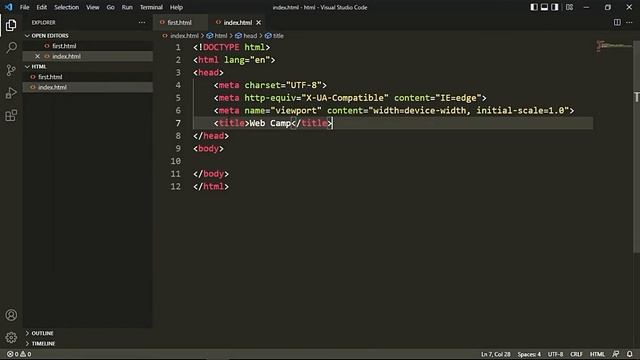Split the editor right

coord(617,22)
